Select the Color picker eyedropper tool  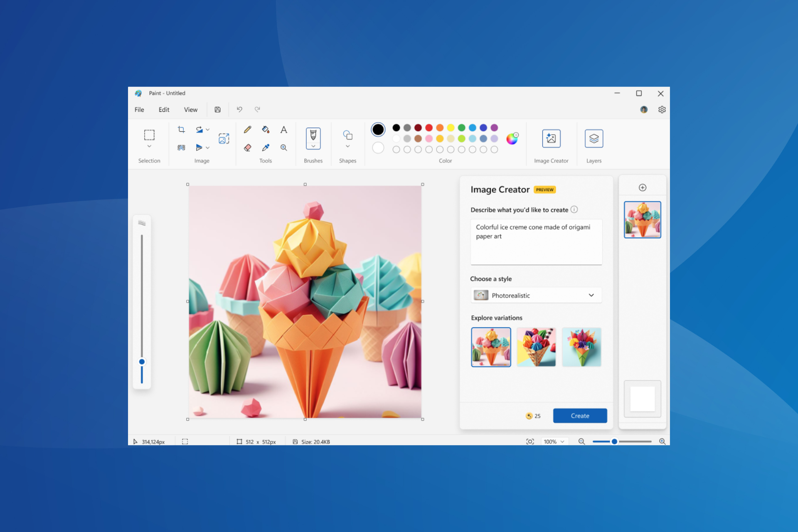266,148
